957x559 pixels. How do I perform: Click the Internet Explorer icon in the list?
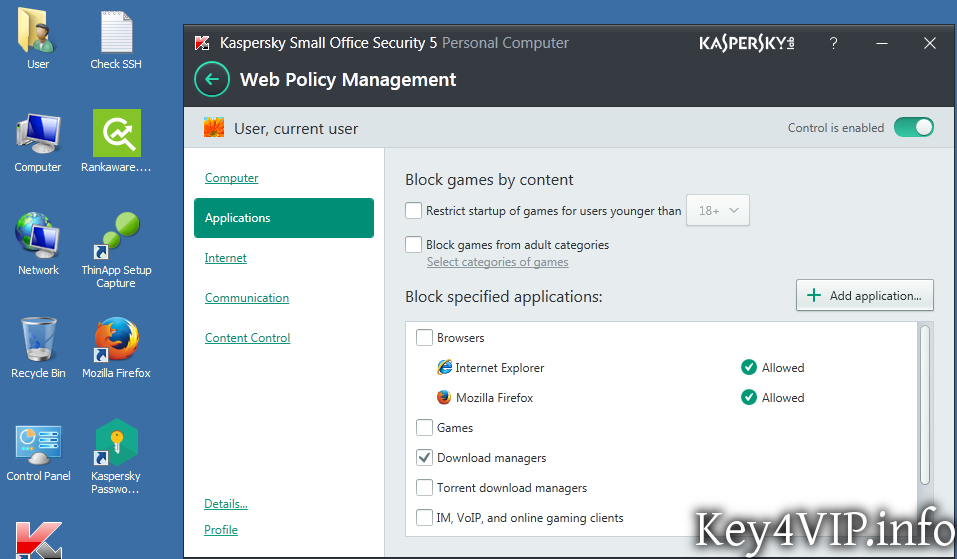click(x=444, y=367)
